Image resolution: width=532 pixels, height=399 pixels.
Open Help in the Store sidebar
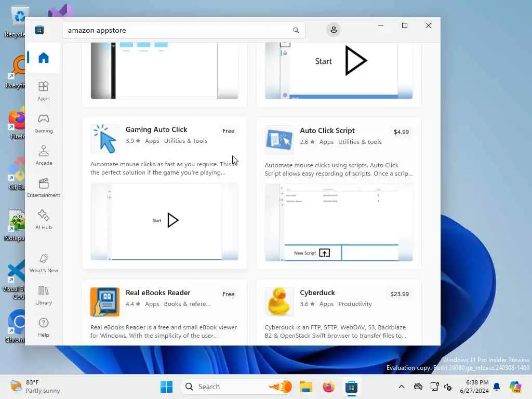pyautogui.click(x=44, y=327)
